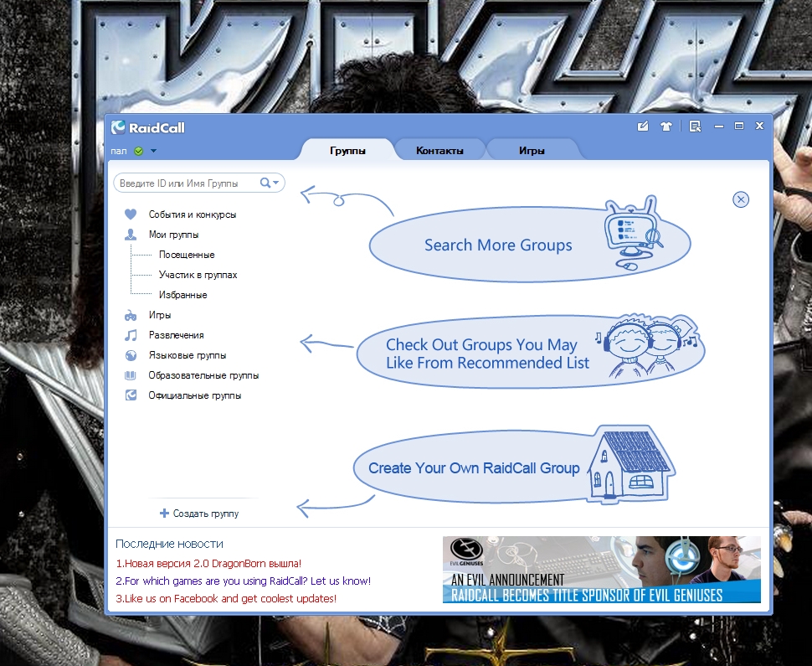Click the username пал
The image size is (812, 666).
tap(119, 151)
